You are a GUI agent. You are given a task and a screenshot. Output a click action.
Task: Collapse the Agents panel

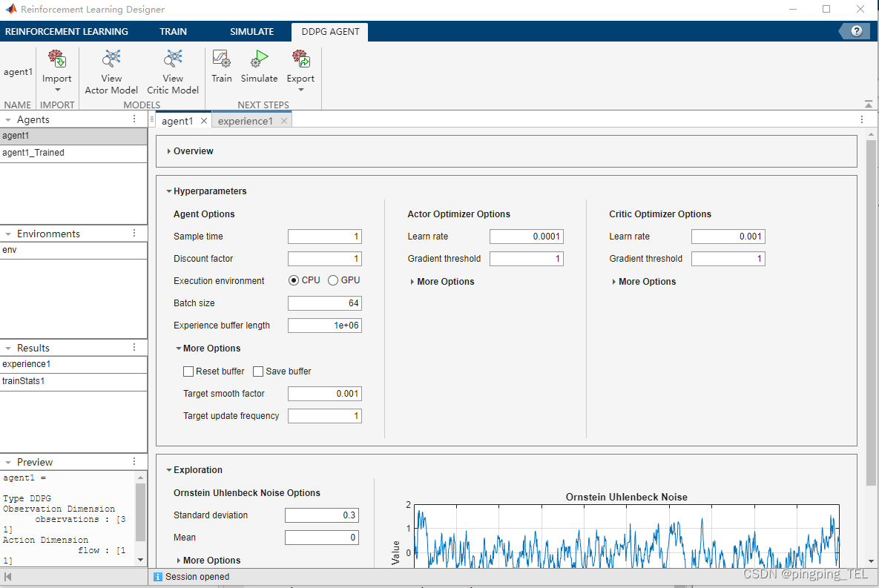pyautogui.click(x=8, y=120)
